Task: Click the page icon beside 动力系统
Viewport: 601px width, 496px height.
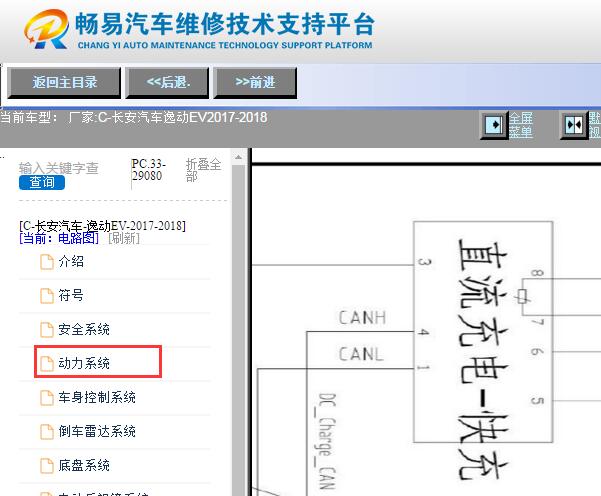Action: (x=47, y=363)
